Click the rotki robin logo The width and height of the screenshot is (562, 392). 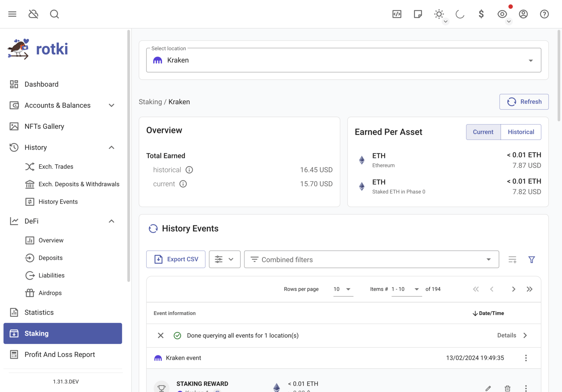tap(18, 49)
